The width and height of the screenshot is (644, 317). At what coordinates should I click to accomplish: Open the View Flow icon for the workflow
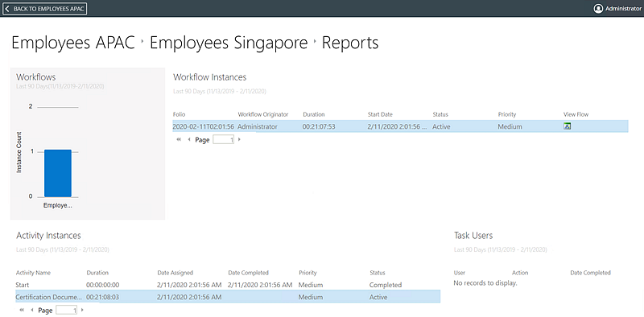[568, 126]
